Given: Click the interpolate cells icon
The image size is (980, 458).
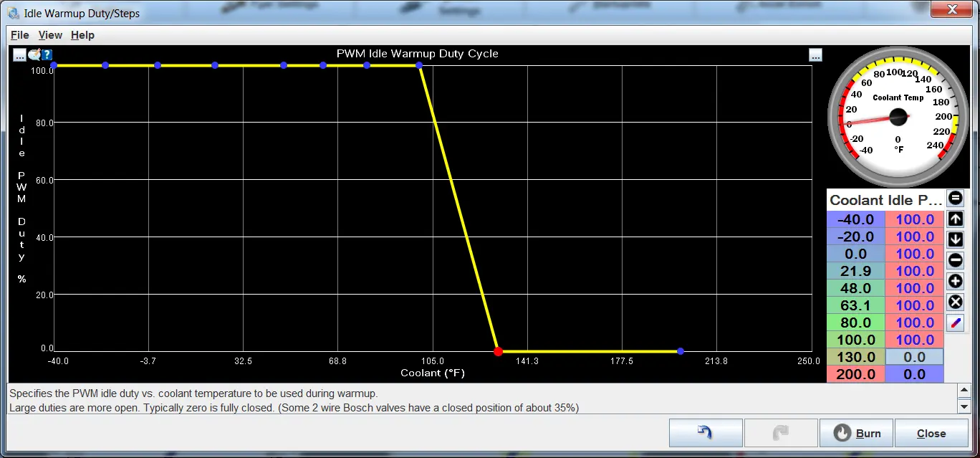Looking at the screenshot, I should click(x=955, y=323).
